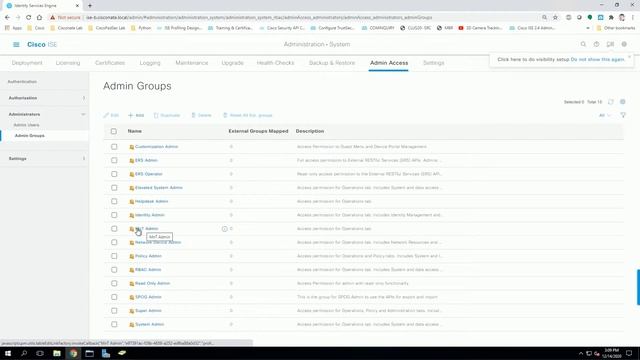Bookmark this page with the star icon
The width and height of the screenshot is (640, 360).
click(x=556, y=18)
